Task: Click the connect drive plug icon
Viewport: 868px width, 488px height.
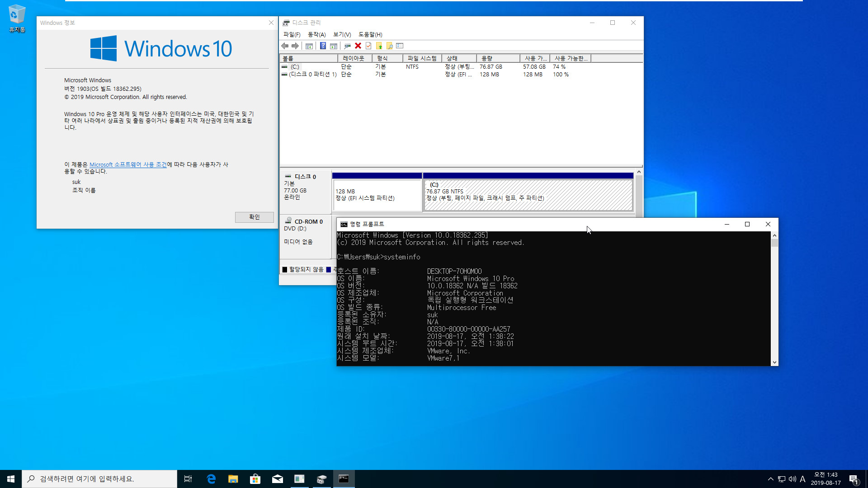Action: coord(347,46)
